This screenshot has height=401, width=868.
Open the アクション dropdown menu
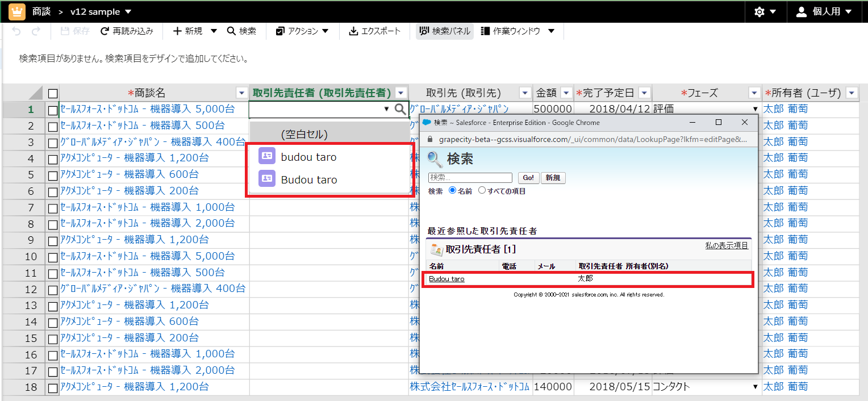tap(302, 31)
